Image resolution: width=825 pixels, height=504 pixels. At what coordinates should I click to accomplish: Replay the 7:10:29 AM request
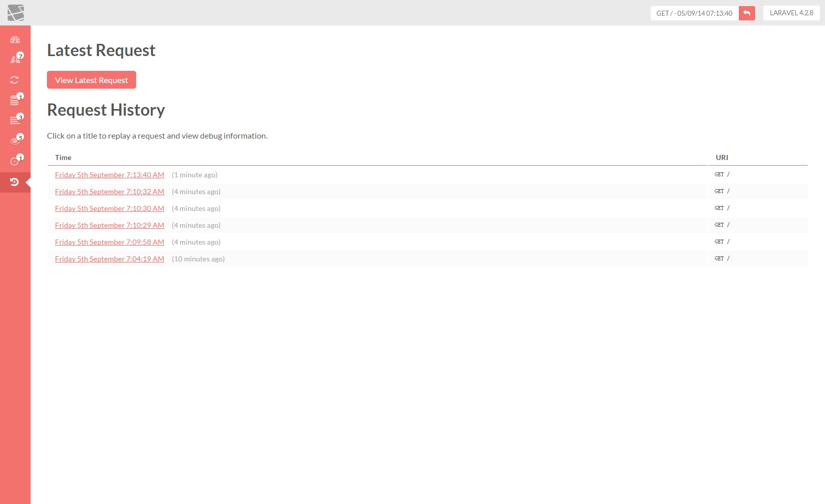[x=110, y=225]
